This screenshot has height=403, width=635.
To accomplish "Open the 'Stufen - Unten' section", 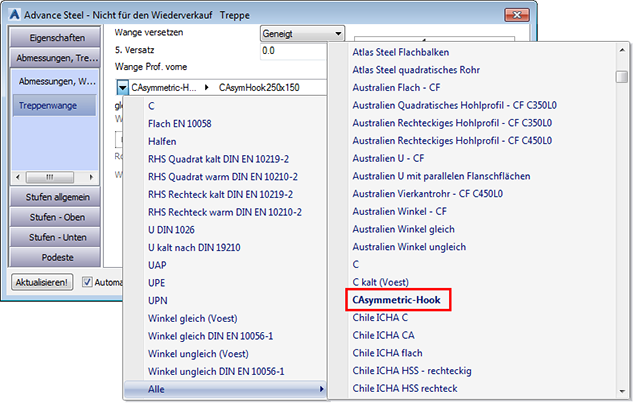I will coord(55,237).
